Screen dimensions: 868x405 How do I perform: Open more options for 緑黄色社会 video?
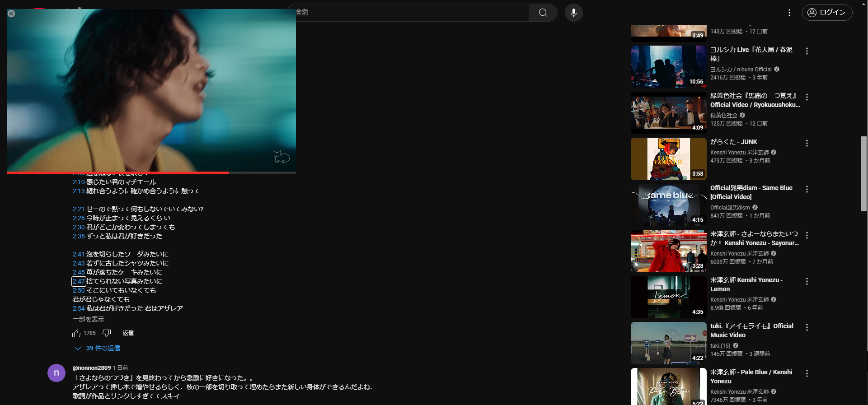pos(807,97)
